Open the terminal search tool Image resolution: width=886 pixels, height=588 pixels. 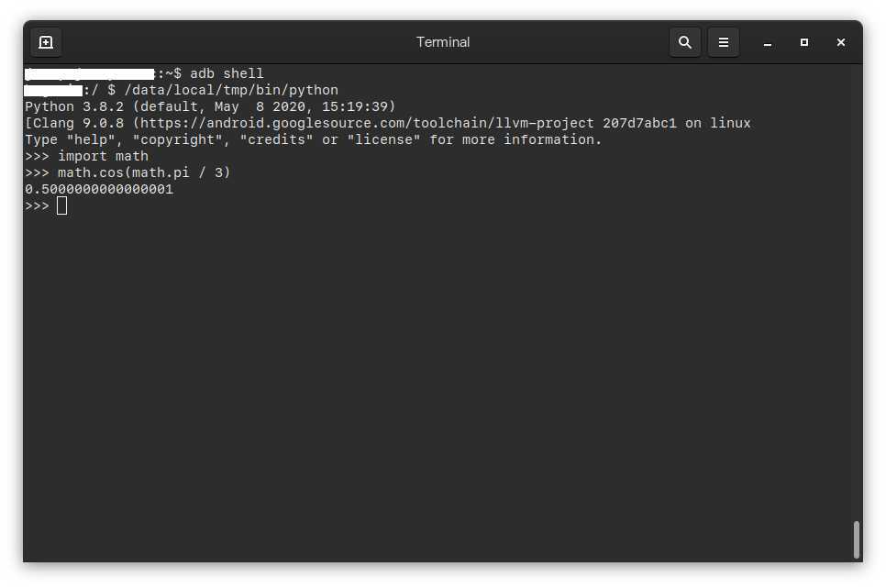pos(685,42)
